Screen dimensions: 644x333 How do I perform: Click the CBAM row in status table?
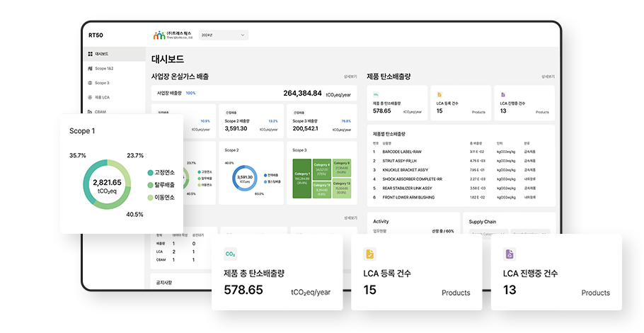[176, 260]
